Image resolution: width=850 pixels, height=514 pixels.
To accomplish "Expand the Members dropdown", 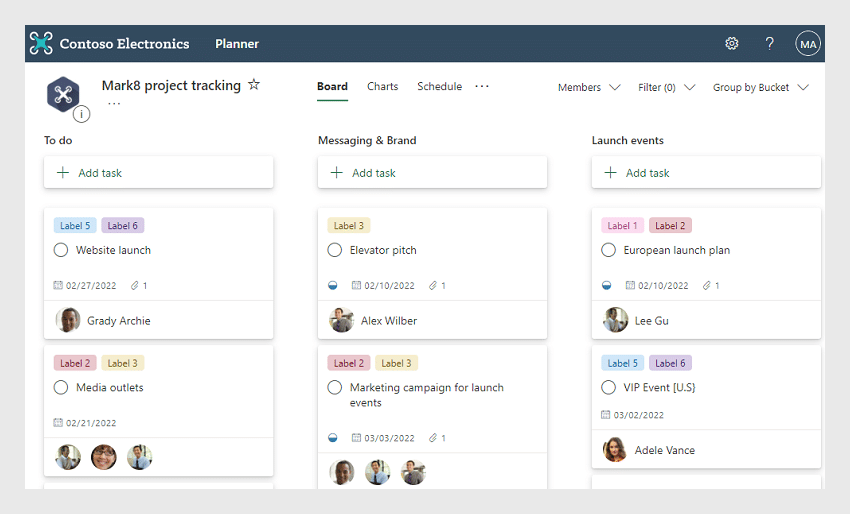I will pos(589,87).
